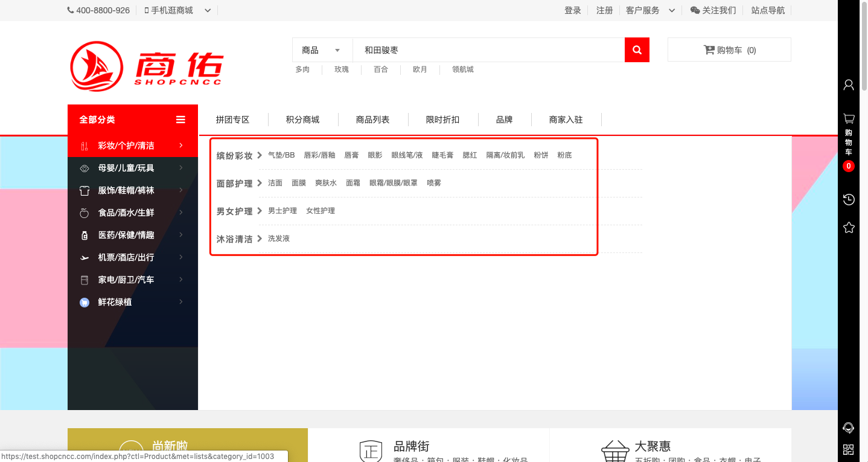
Task: Click the 隔离/妆前乳 subcategory link
Action: pos(506,155)
